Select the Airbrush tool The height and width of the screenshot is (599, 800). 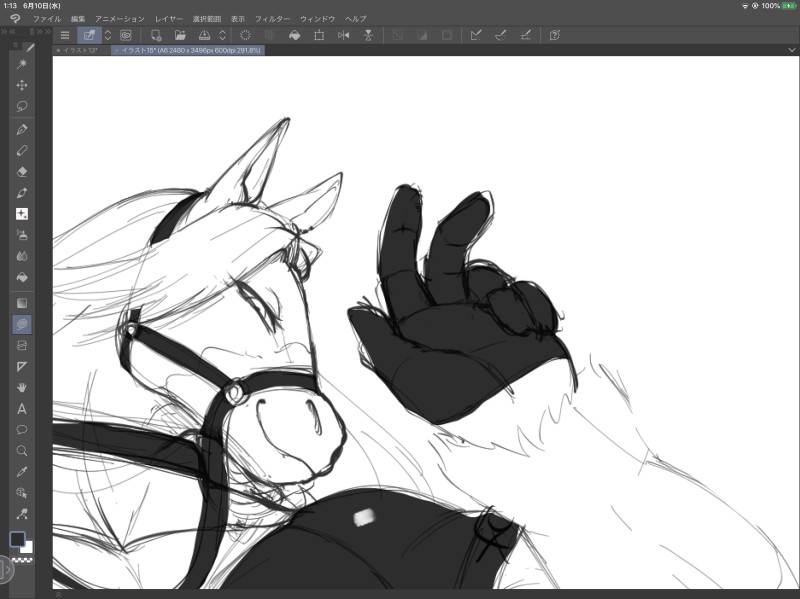(22, 235)
